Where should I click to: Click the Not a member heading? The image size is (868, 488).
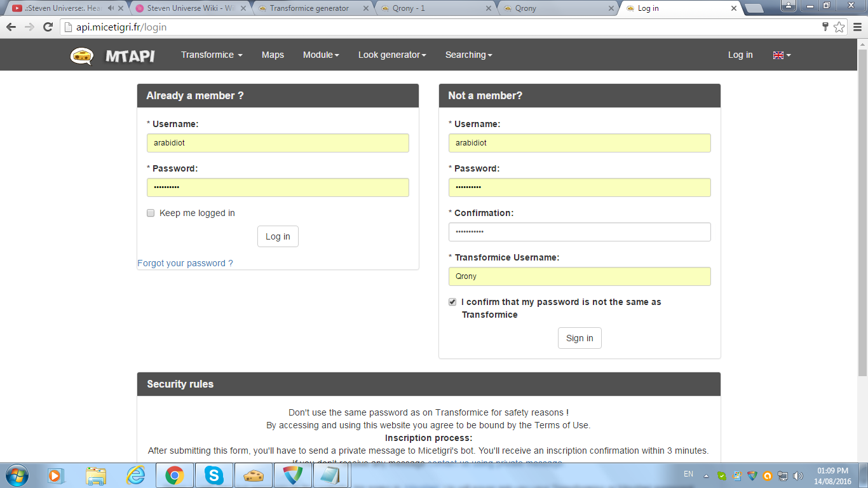(x=485, y=95)
